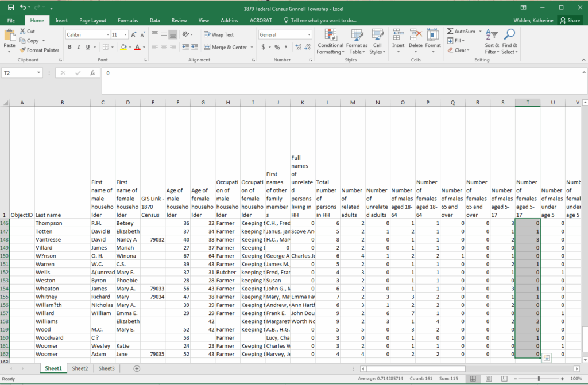The height and width of the screenshot is (385, 588).
Task: Decrease indent in alignment group
Action: coord(185,47)
